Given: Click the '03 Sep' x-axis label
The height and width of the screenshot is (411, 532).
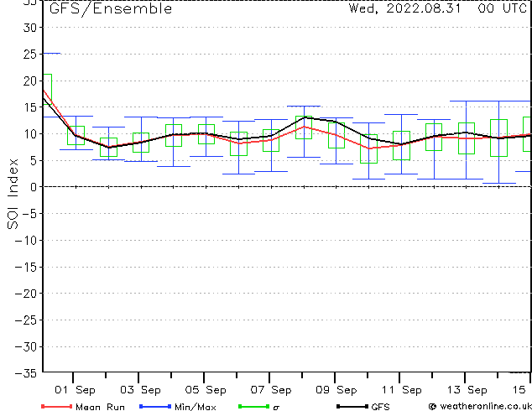Looking at the screenshot, I should coord(140,390).
